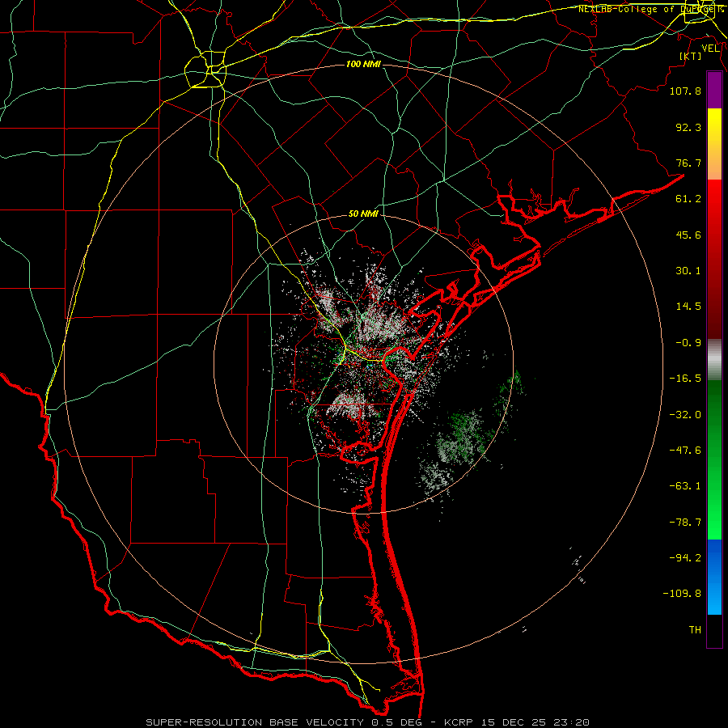This screenshot has height=728, width=728.
Task: Click the blue segment of the color bar
Action: (x=714, y=577)
